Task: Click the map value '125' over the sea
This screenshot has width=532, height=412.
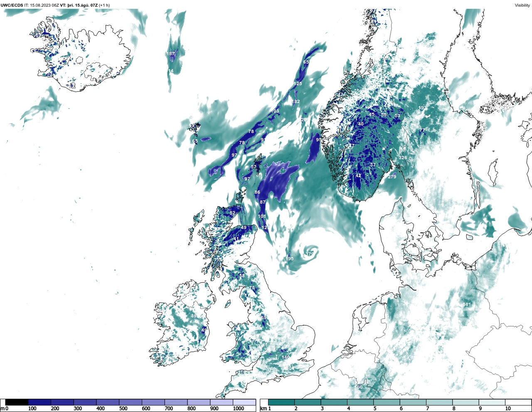Action: coord(298,84)
